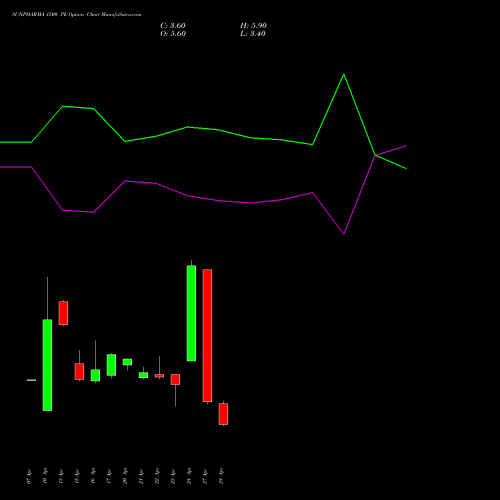Click the last red candle above '28 Apr'
Viewport: 500px width, 500px height.
[x=223, y=414]
